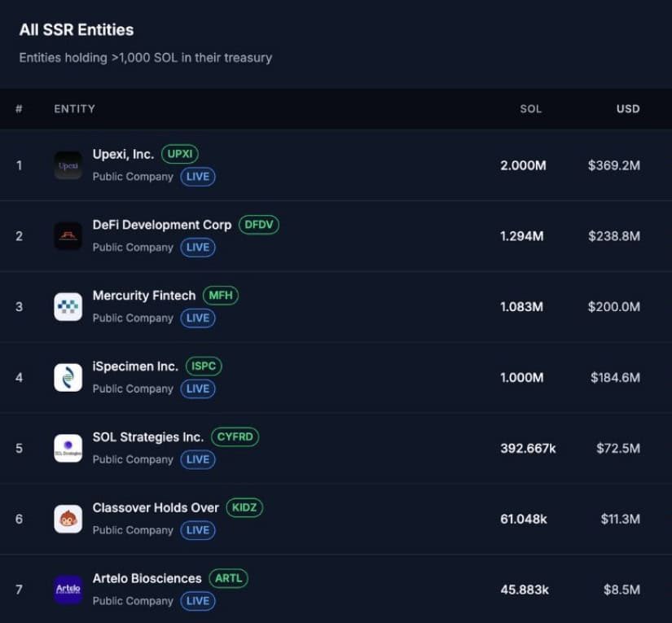Click the LIVE badge for SOL Strategies Inc.
This screenshot has height=623, width=672.
click(198, 459)
